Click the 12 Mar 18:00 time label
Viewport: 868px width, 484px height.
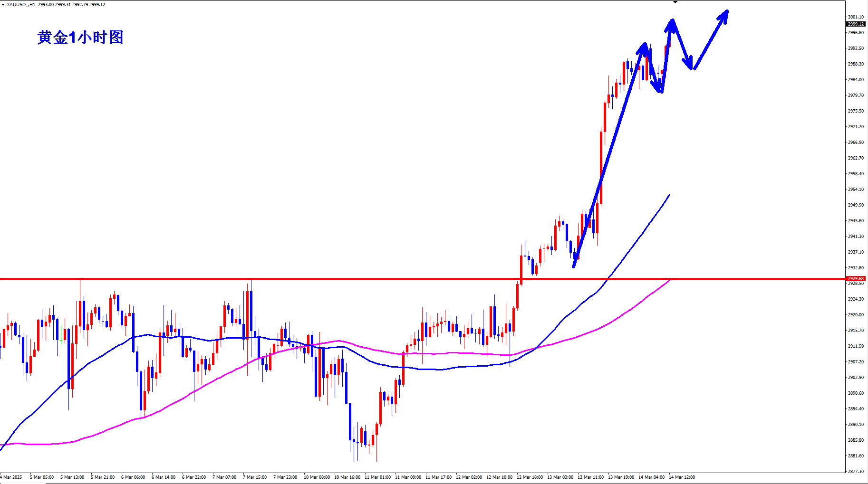click(530, 477)
